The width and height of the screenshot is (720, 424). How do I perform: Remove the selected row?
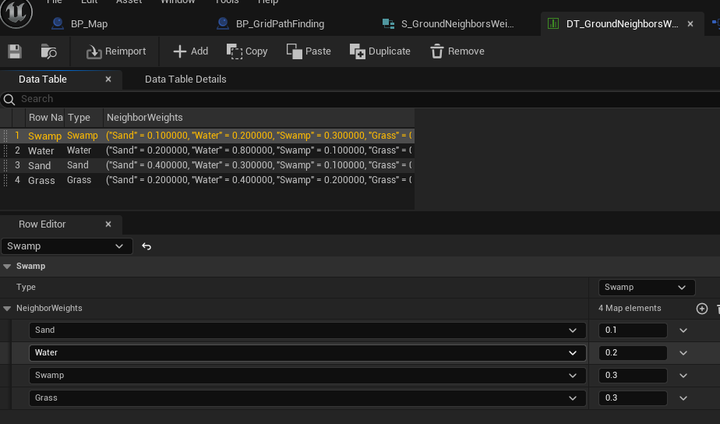[x=457, y=51]
